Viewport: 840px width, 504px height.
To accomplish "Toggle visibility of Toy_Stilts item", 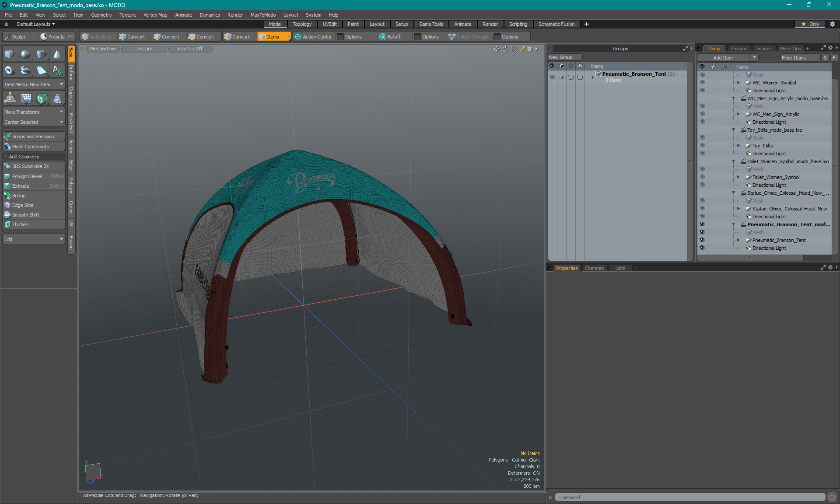I will pos(702,146).
